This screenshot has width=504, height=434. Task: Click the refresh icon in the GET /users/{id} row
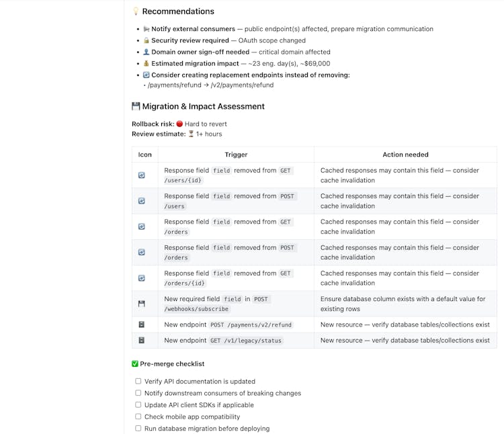[x=142, y=175]
